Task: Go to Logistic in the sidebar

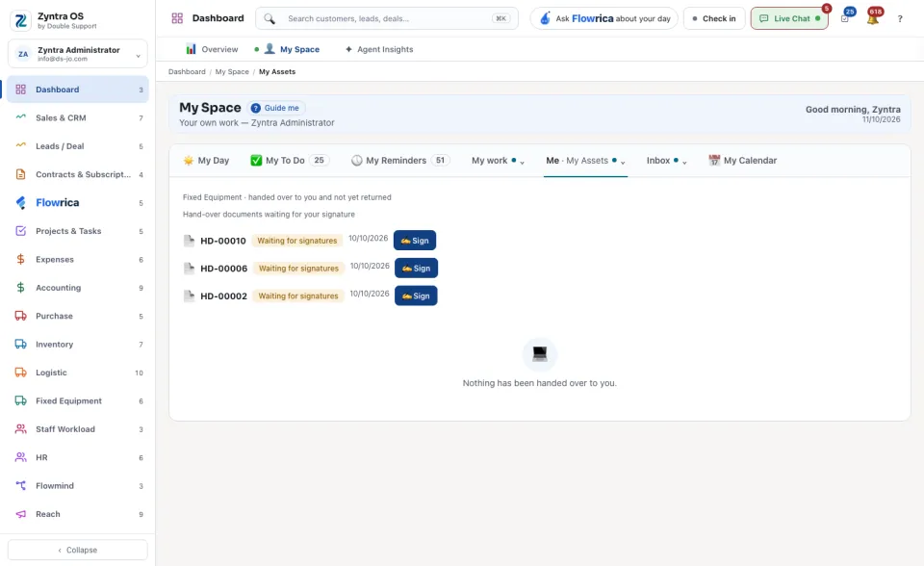Action: pyautogui.click(x=78, y=373)
